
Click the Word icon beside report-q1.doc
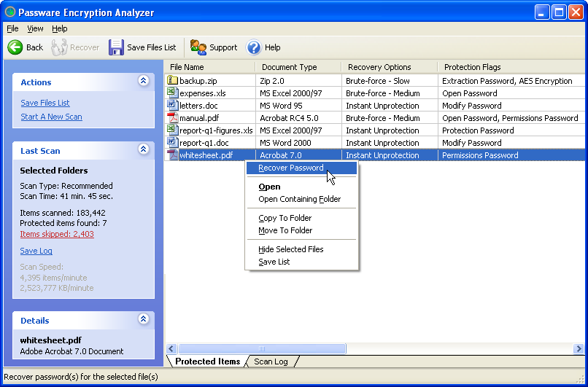(x=172, y=143)
